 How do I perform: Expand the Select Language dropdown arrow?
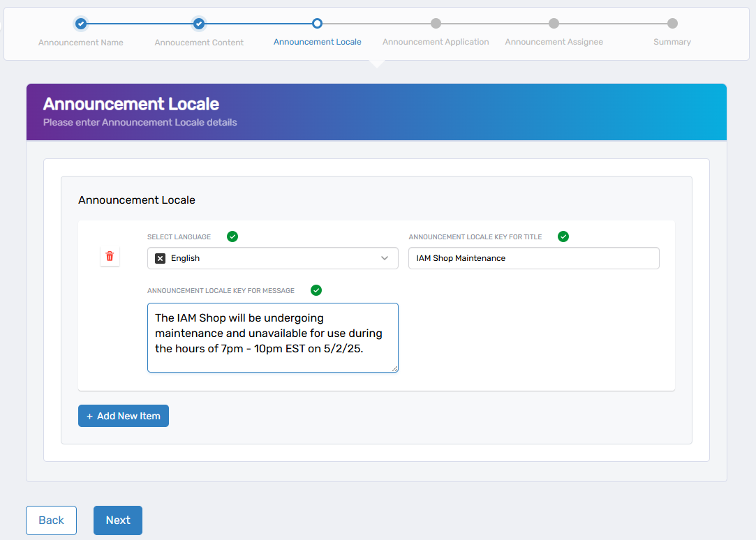tap(385, 258)
